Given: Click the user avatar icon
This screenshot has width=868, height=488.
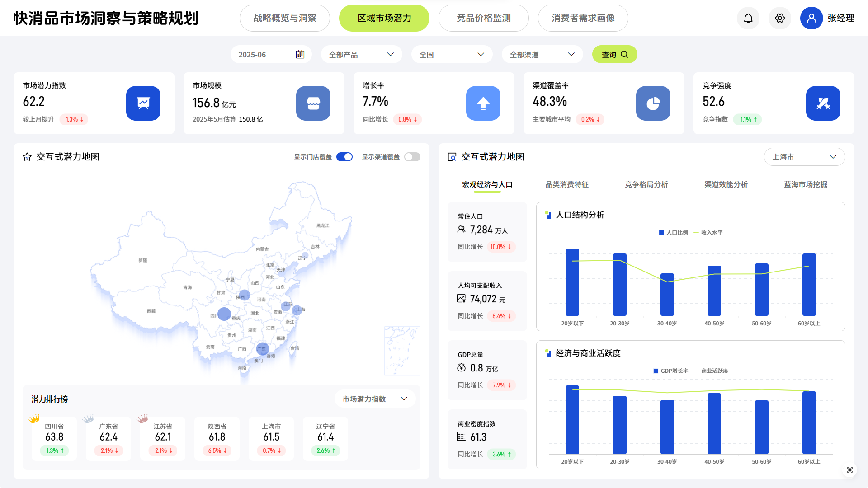Looking at the screenshot, I should pos(811,18).
